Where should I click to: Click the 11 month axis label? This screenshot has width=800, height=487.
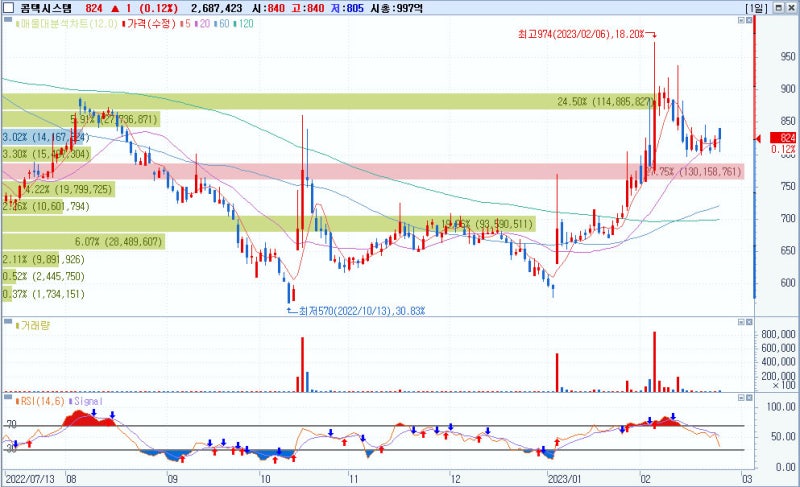tap(354, 479)
